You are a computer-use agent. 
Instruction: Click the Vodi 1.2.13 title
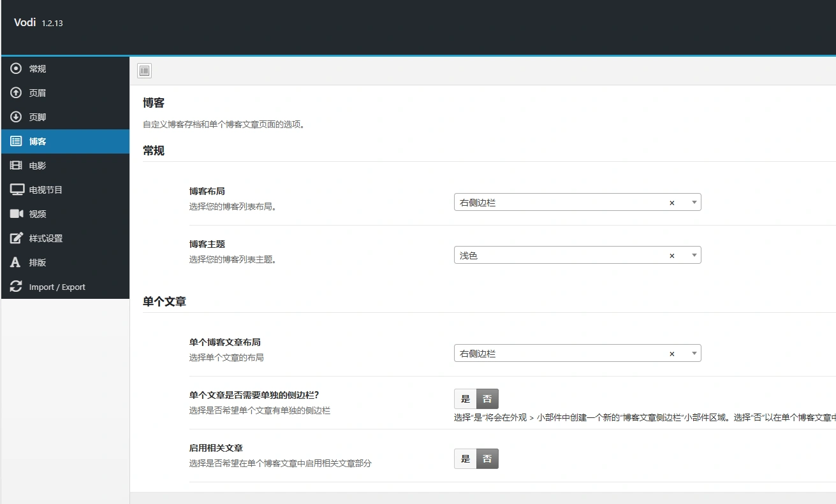[38, 22]
